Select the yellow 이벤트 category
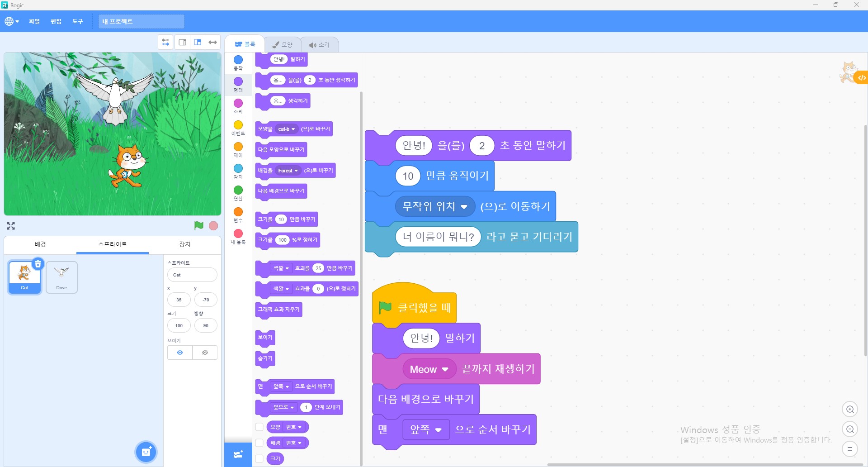The height and width of the screenshot is (467, 868). click(238, 128)
